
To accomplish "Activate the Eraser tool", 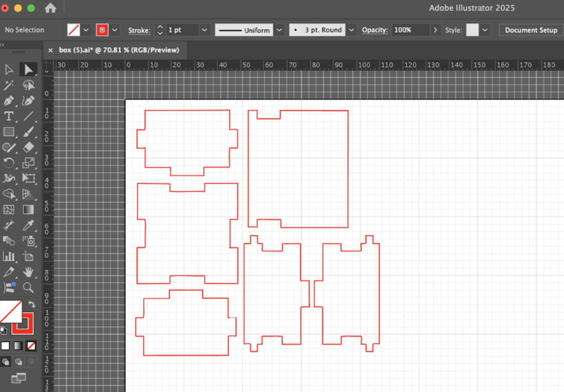I will pyautogui.click(x=28, y=147).
